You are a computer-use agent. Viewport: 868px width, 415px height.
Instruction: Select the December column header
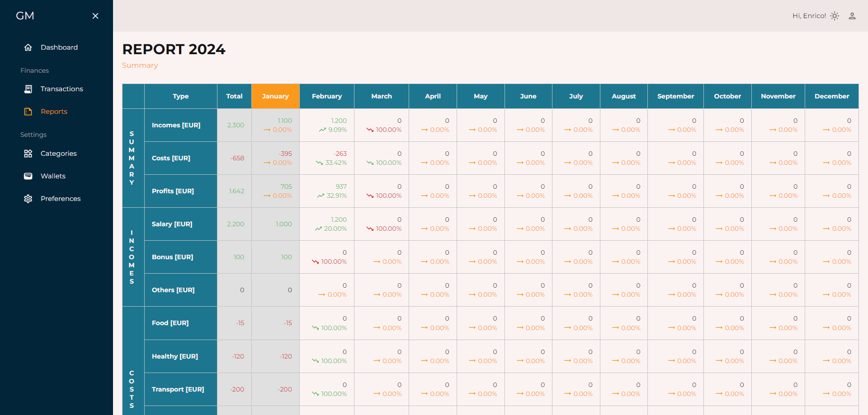832,96
